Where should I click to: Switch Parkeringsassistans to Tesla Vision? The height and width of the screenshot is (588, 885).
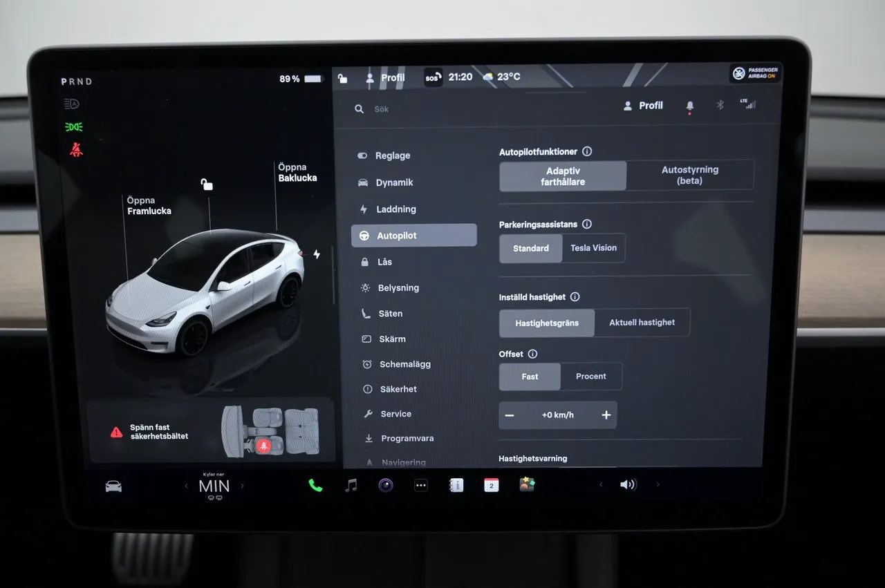(x=593, y=248)
